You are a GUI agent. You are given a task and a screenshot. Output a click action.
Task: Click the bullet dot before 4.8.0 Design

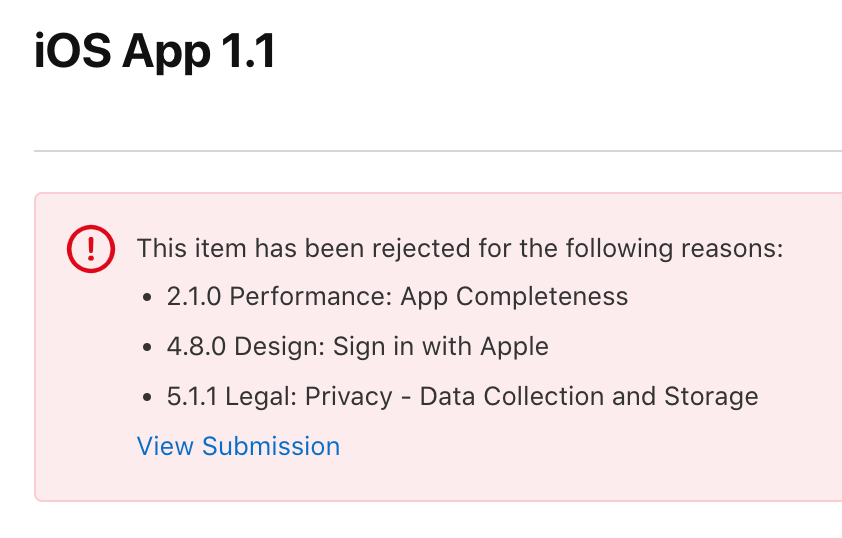click(x=148, y=347)
